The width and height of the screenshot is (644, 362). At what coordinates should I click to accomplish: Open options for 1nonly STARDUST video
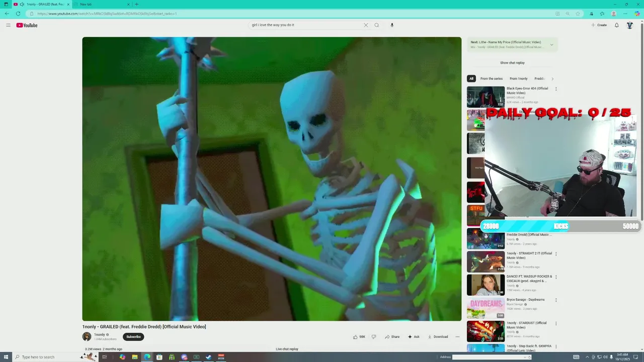tap(556, 323)
